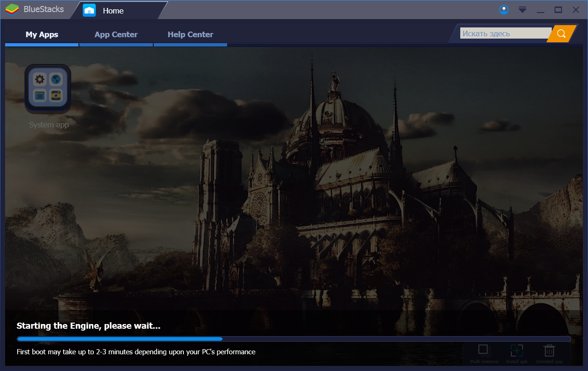The height and width of the screenshot is (371, 588).
Task: Minimize the BlueStacks window
Action: pos(541,10)
